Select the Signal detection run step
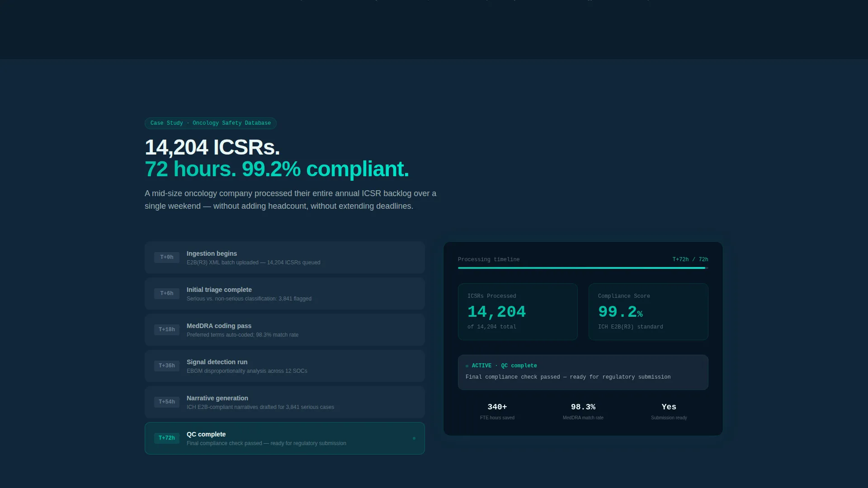Image resolution: width=868 pixels, height=488 pixels. pyautogui.click(x=285, y=366)
